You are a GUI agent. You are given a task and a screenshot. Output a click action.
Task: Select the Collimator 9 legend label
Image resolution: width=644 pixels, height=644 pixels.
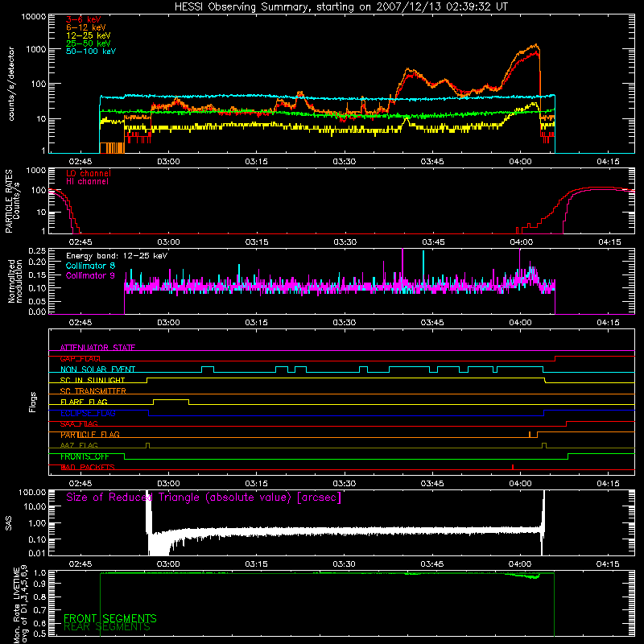coord(90,275)
